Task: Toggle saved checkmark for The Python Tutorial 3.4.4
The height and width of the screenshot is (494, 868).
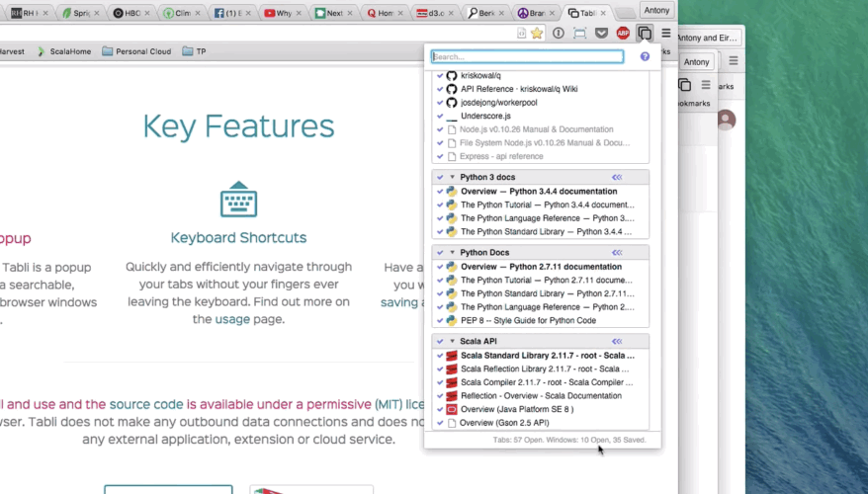Action: [440, 205]
